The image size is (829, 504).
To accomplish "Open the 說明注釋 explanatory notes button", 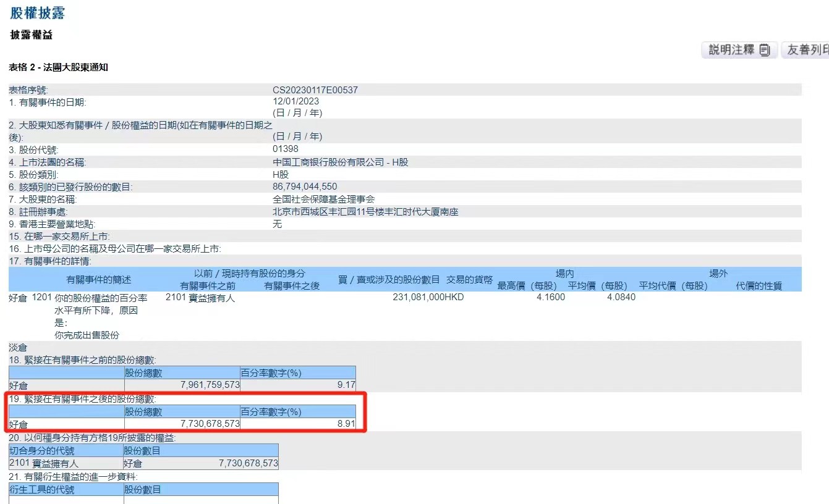I will [739, 51].
